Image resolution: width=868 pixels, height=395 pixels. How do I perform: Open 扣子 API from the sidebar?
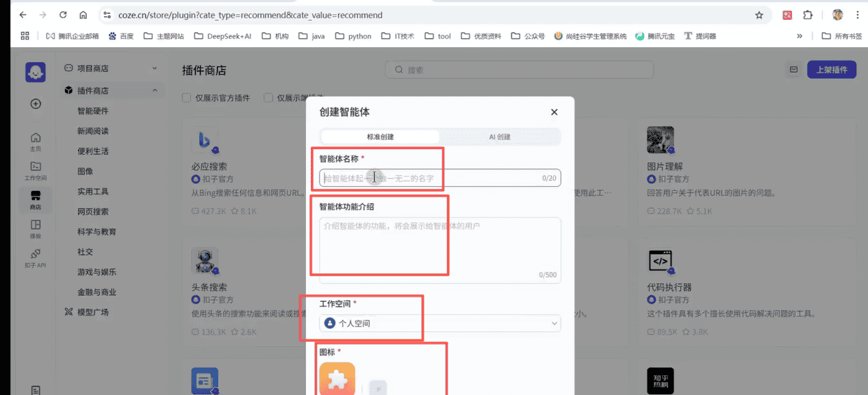(36, 257)
